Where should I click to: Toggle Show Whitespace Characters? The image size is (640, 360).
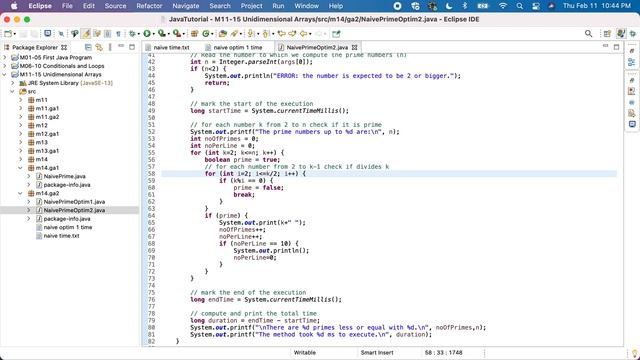point(118,34)
